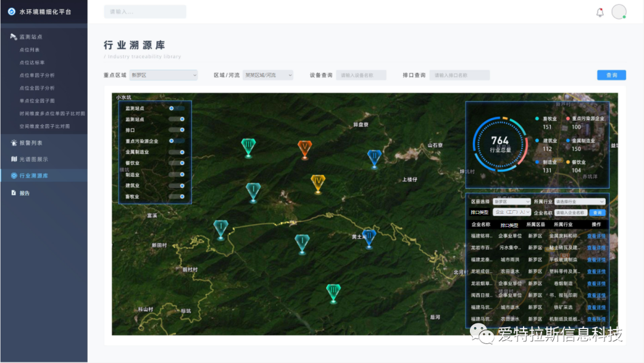Click the 光谱图展示 map icon in the sidebar
The width and height of the screenshot is (644, 363).
[14, 159]
